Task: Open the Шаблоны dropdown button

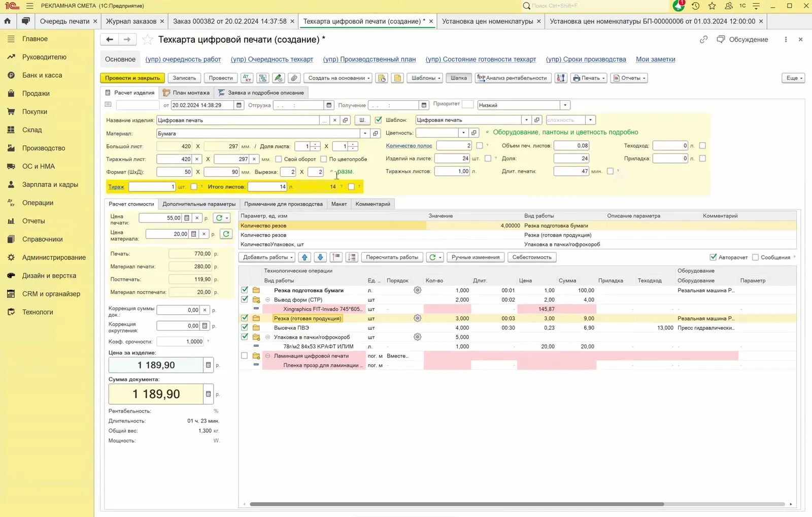Action: pos(426,78)
